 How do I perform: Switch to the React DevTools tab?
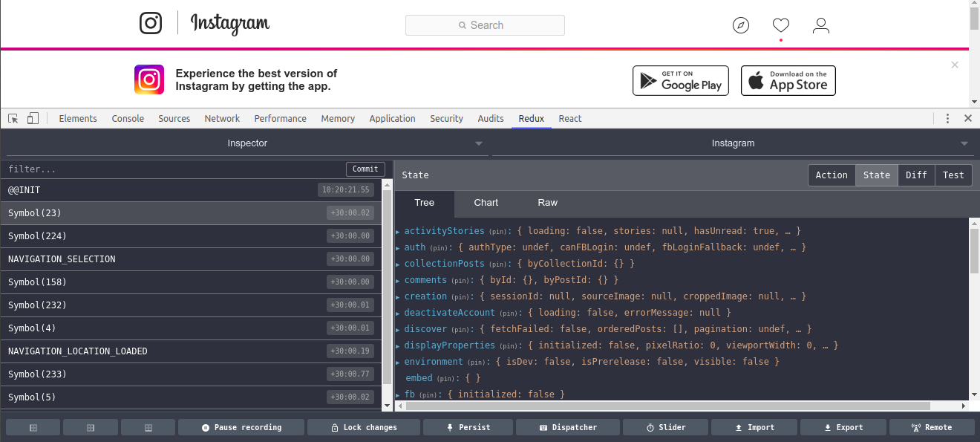tap(570, 119)
